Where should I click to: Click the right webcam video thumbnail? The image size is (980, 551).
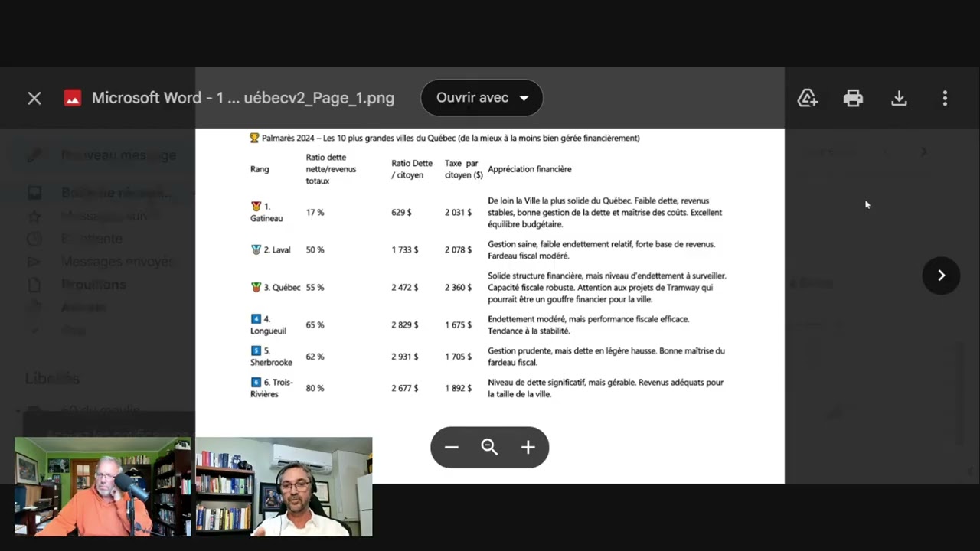(284, 487)
